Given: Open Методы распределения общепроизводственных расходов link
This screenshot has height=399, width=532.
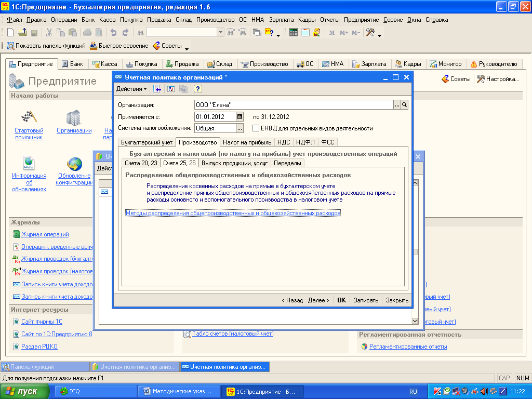Looking at the screenshot, I should click(233, 213).
